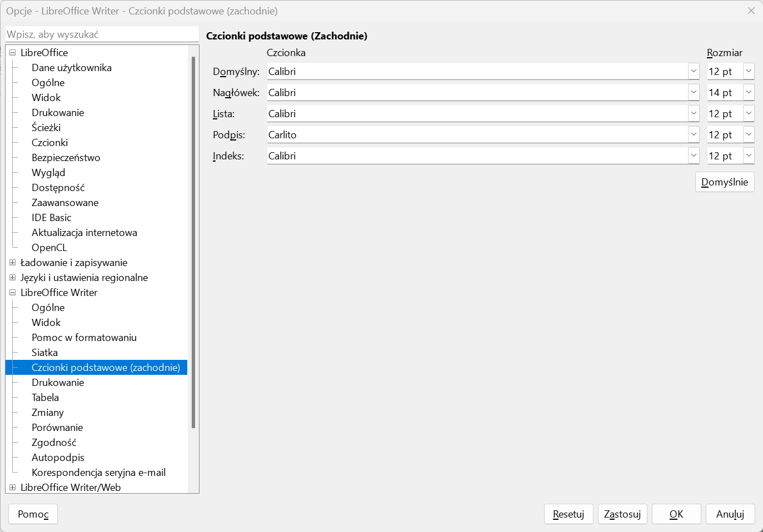Open the Domyślny size dropdown arrow
This screenshot has height=532, width=763.
pos(749,71)
